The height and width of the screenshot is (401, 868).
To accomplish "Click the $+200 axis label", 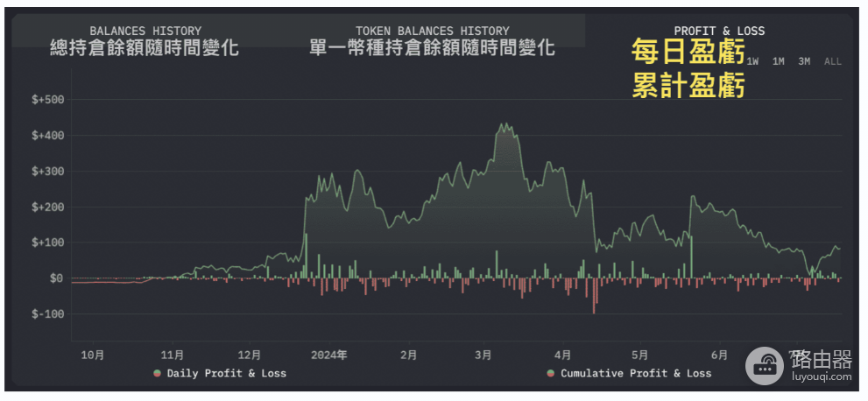I will tap(49, 207).
